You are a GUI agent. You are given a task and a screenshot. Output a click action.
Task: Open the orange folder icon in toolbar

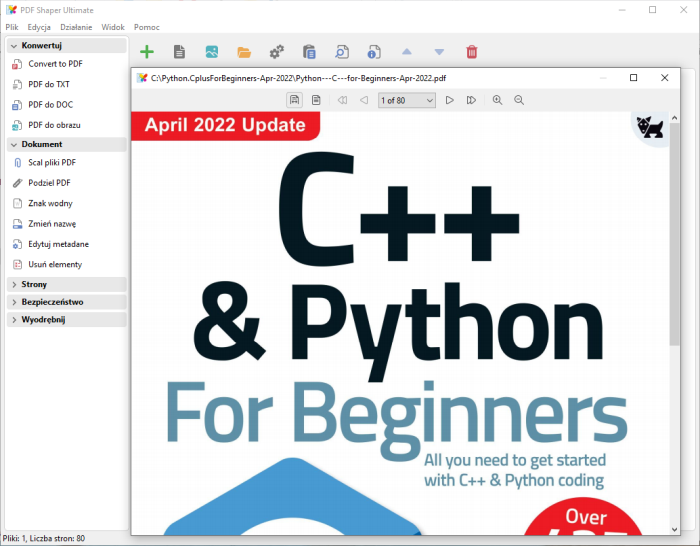coord(244,52)
